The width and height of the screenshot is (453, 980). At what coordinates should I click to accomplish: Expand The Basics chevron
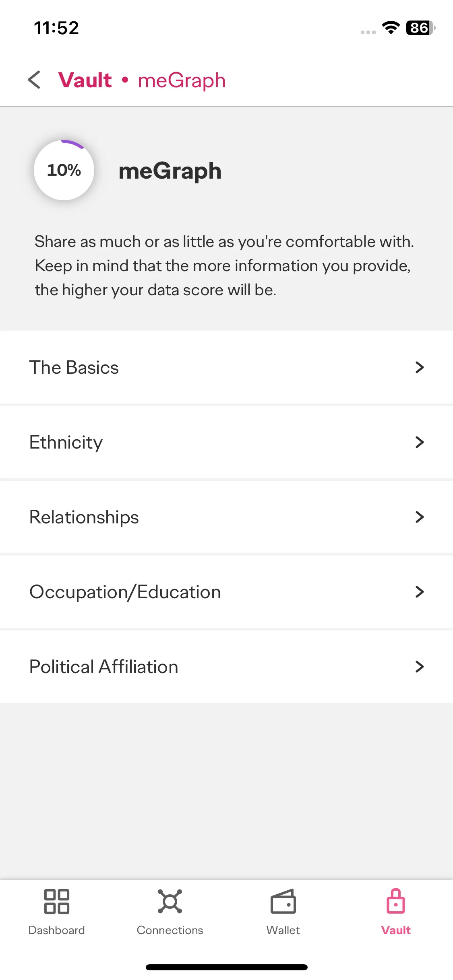[420, 367]
